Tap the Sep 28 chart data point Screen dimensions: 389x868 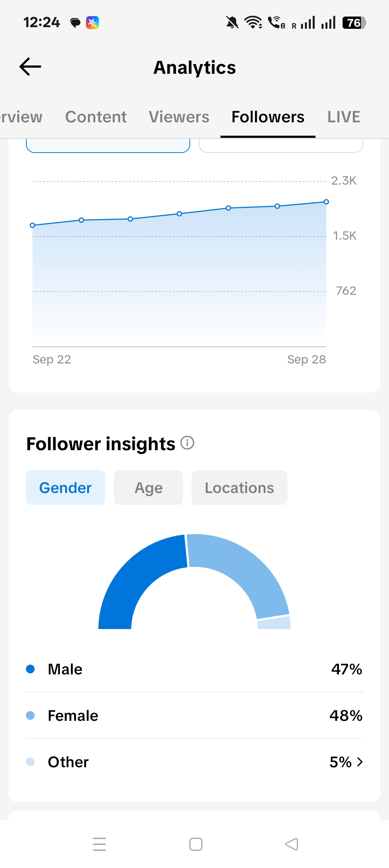pos(326,202)
